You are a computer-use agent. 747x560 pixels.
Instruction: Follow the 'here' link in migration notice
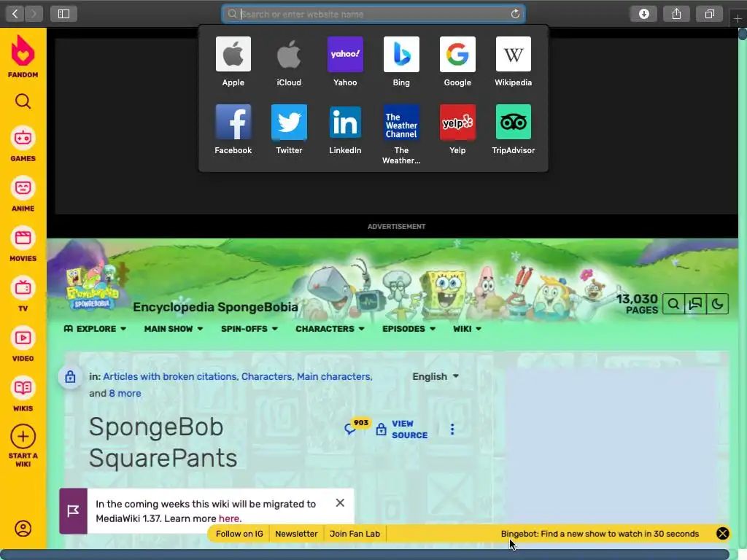[x=228, y=518]
